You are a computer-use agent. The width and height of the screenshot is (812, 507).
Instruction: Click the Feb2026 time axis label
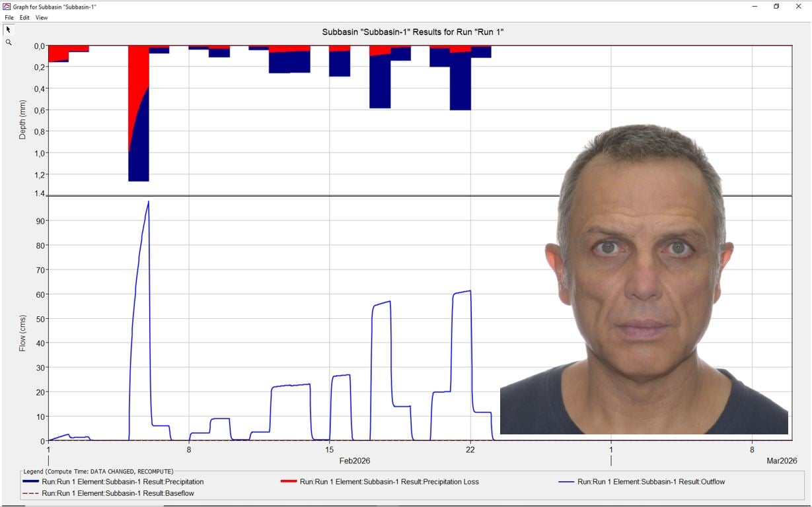pyautogui.click(x=355, y=461)
